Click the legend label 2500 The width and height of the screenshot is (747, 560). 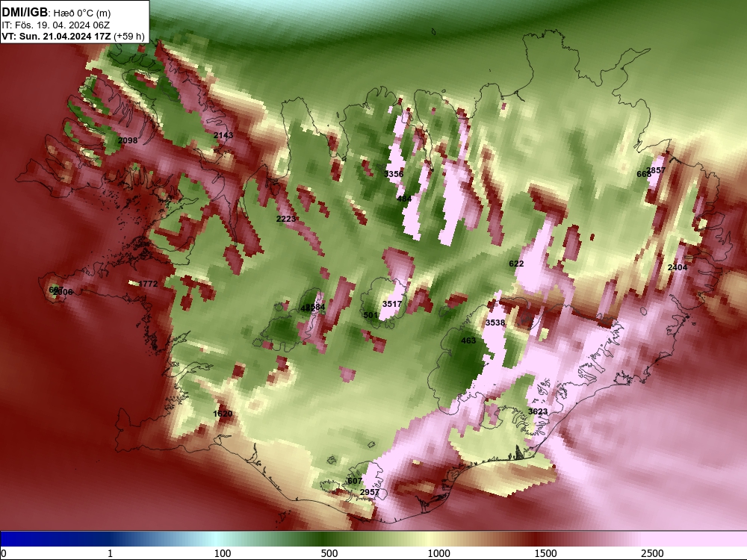[x=652, y=553]
